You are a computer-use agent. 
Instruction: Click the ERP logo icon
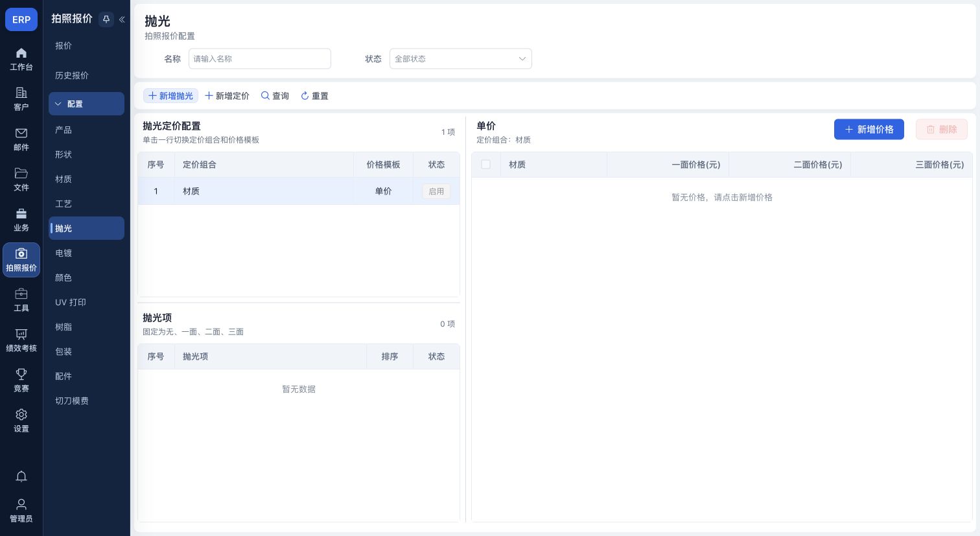[21, 19]
